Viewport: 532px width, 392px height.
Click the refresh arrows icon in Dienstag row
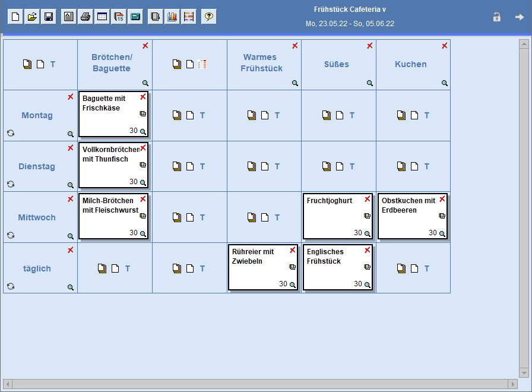(x=11, y=184)
